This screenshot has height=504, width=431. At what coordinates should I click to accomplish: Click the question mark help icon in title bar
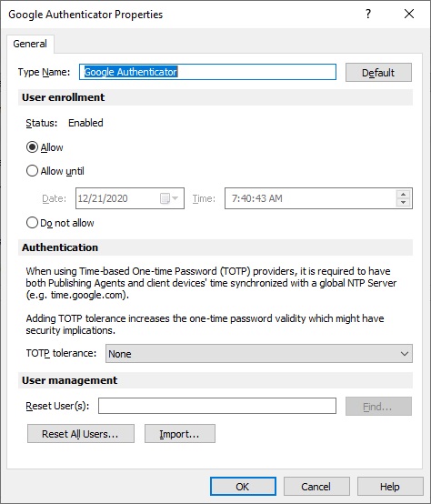368,14
